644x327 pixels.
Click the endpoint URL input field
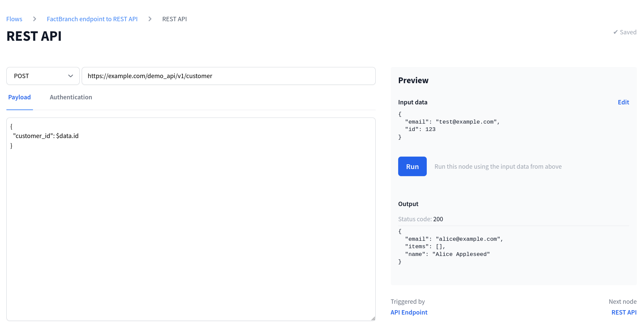click(x=229, y=76)
